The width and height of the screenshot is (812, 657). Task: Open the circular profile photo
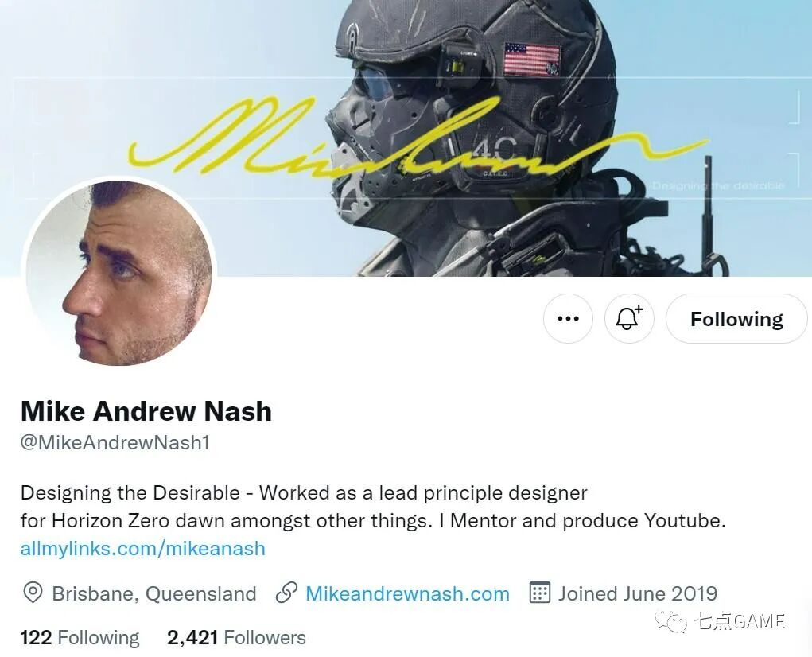click(119, 272)
